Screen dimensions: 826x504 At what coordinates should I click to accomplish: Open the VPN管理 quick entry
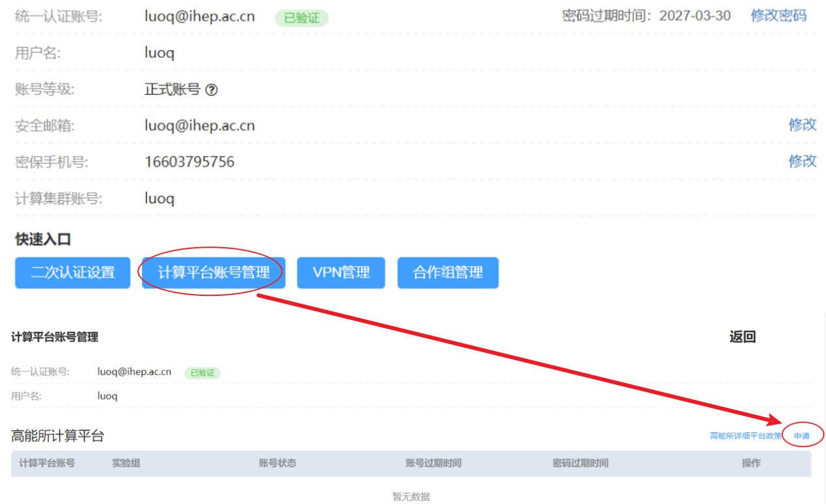pos(341,272)
